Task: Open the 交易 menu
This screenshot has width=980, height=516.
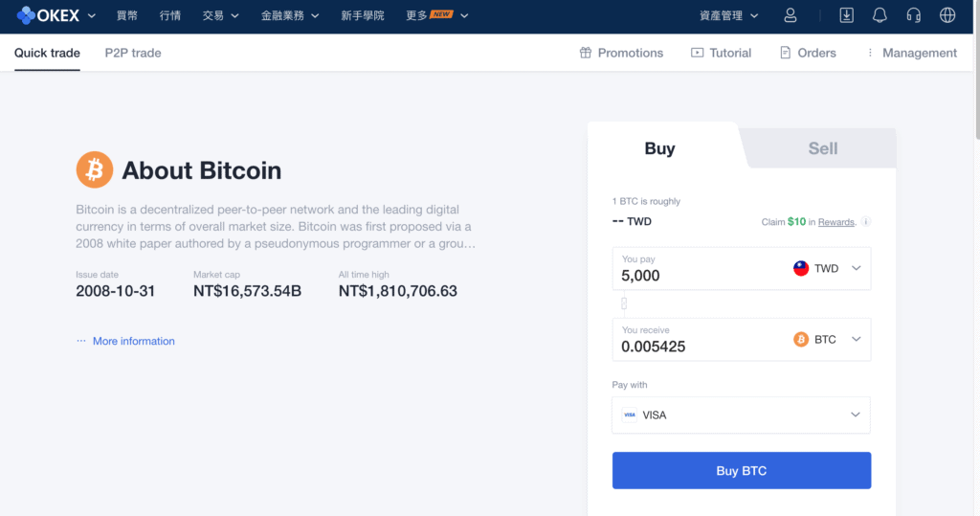Action: tap(220, 15)
